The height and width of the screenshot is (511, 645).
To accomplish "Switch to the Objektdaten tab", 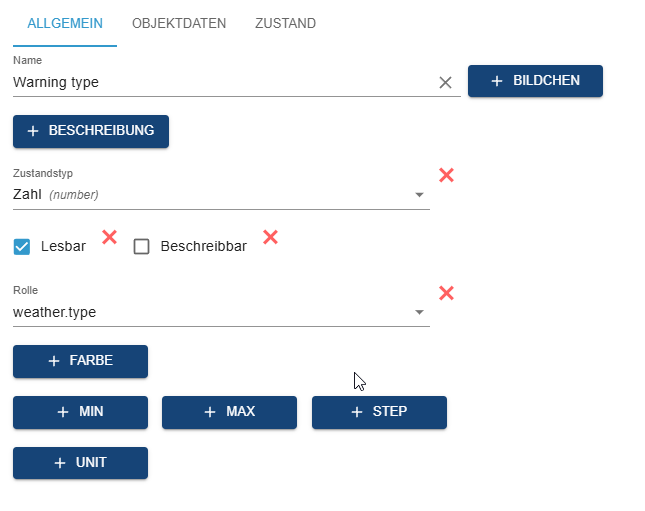I will 179,23.
